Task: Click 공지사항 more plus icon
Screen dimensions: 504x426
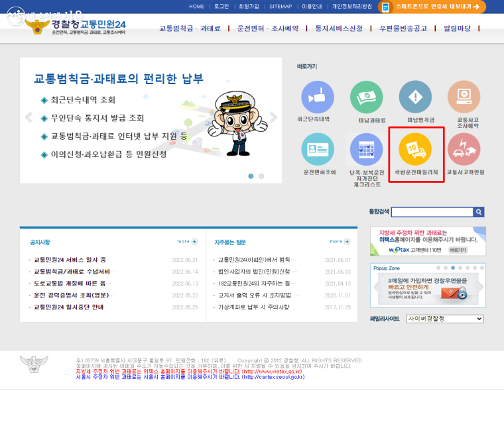Action: pos(194,242)
